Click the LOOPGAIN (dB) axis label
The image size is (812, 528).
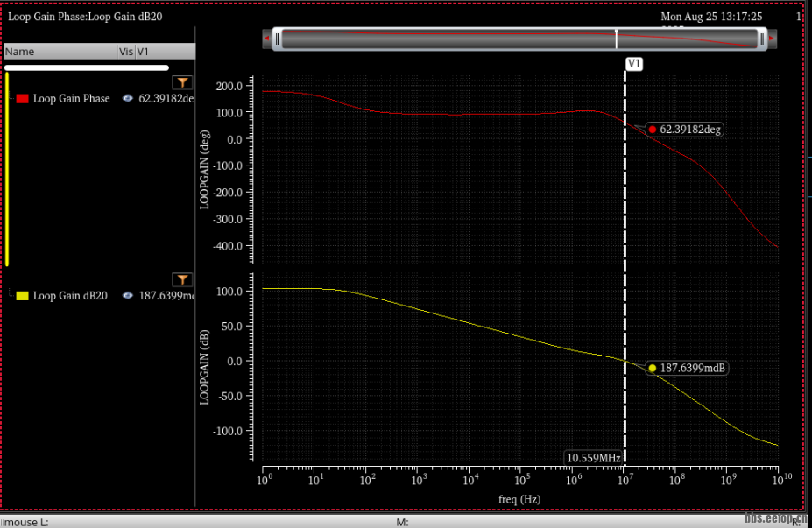click(205, 367)
